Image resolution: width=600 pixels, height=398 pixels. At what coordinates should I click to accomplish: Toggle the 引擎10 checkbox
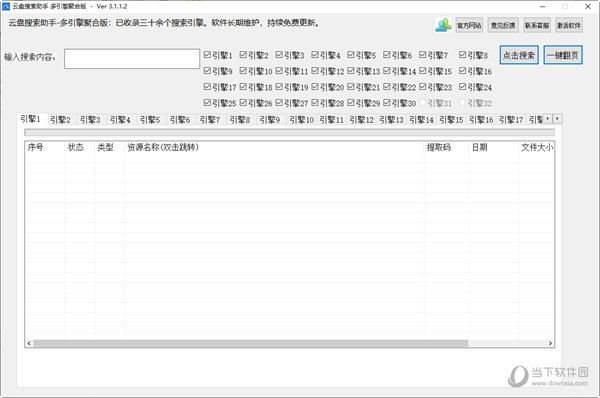click(x=243, y=71)
